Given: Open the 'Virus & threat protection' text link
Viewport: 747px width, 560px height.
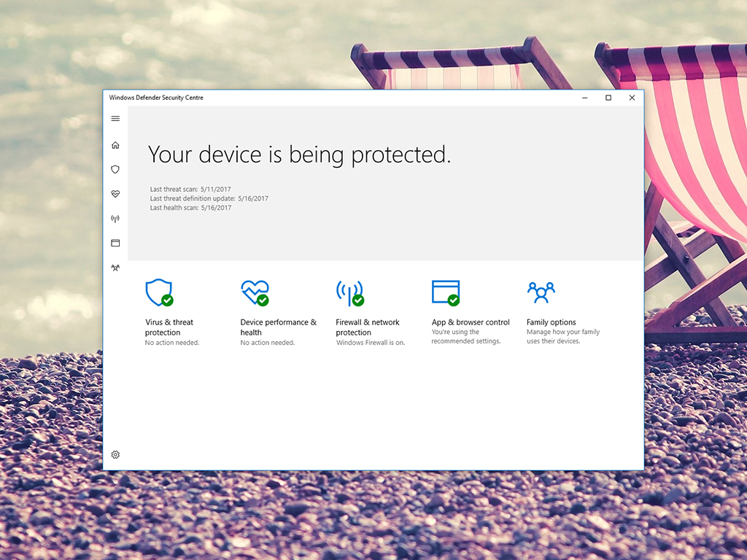Looking at the screenshot, I should pos(169,327).
